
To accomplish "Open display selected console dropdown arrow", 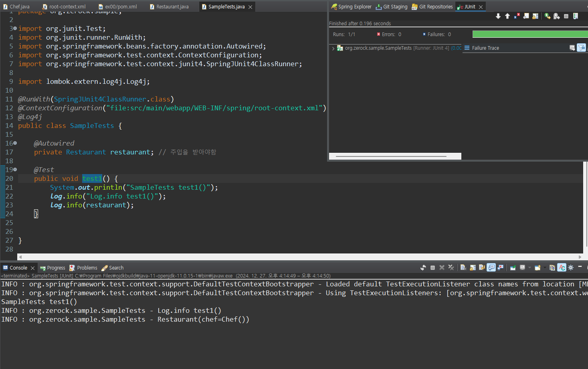I will coord(529,268).
